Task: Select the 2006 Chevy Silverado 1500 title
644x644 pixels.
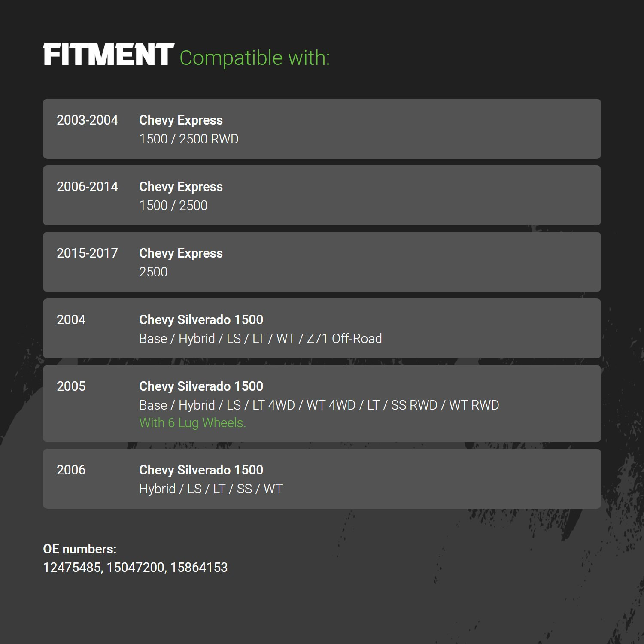Action: pos(201,470)
